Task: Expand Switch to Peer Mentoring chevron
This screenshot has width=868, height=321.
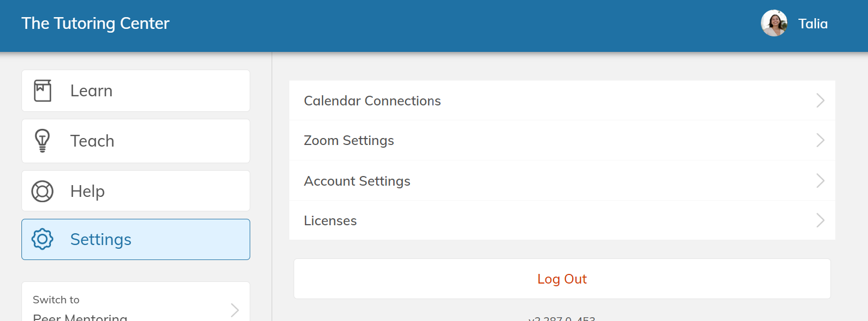Action: tap(235, 310)
